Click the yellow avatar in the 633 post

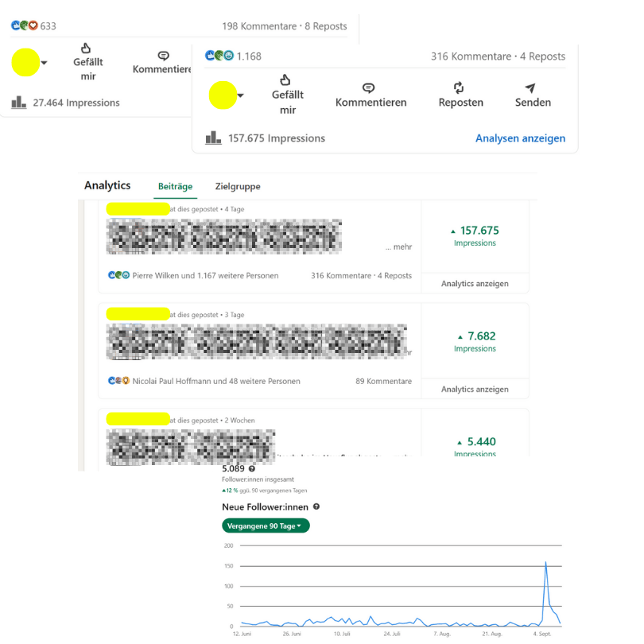point(25,63)
